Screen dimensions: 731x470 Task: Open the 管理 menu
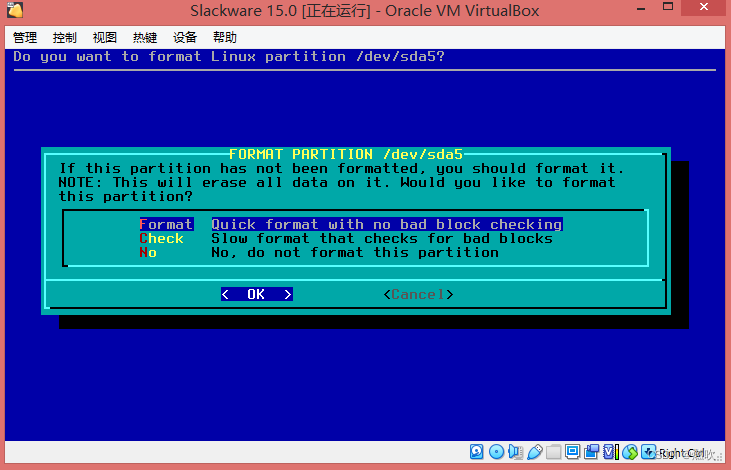pyautogui.click(x=25, y=37)
